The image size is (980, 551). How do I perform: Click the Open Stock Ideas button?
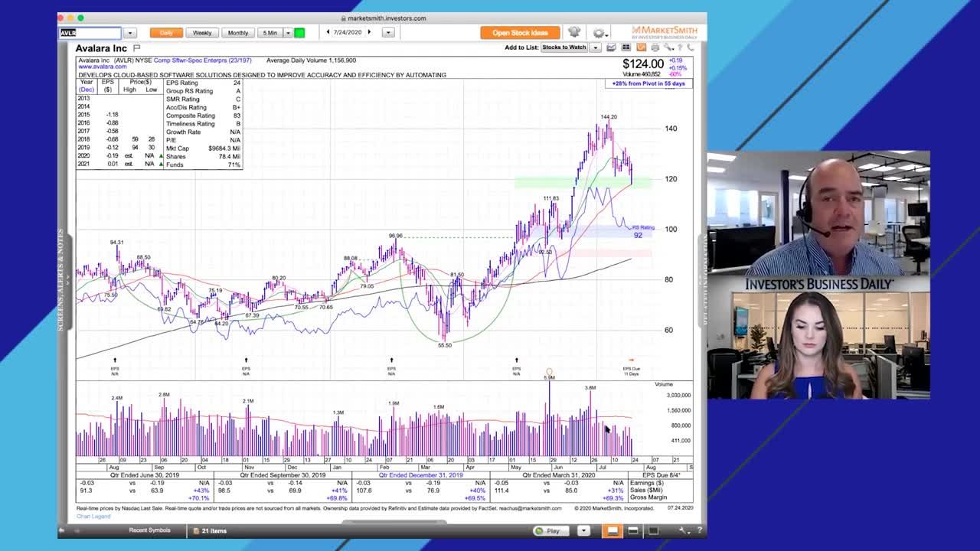(x=521, y=33)
